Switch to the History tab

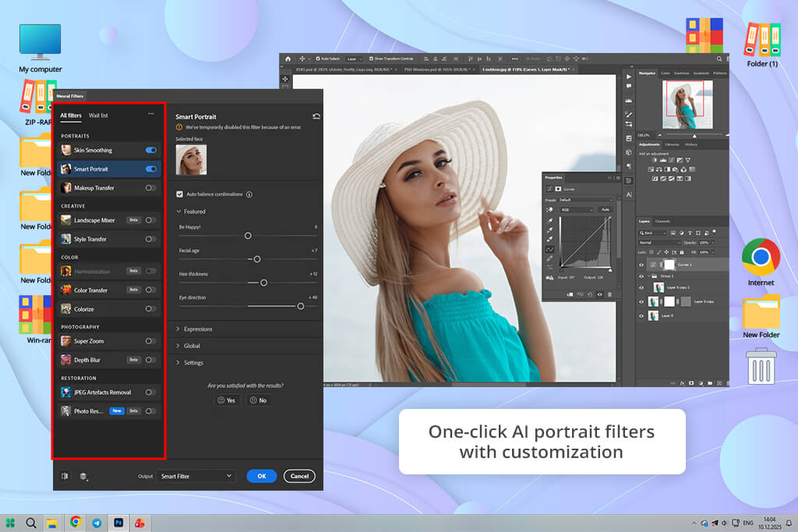(x=690, y=144)
